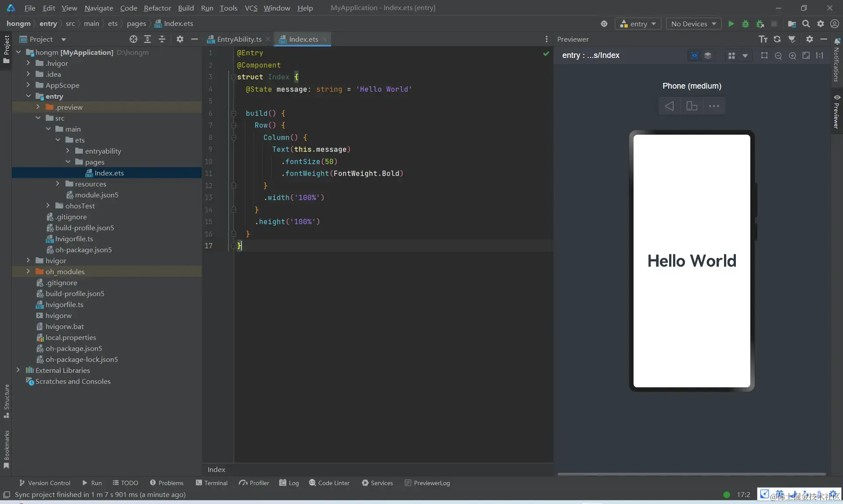The width and height of the screenshot is (843, 504).
Task: Toggle 1:1 actual size in Previewer
Action: pos(820,56)
